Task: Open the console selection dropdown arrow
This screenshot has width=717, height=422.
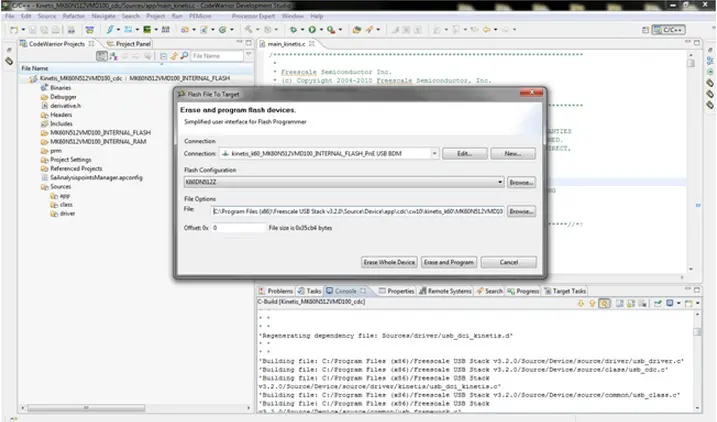Action: [679, 303]
